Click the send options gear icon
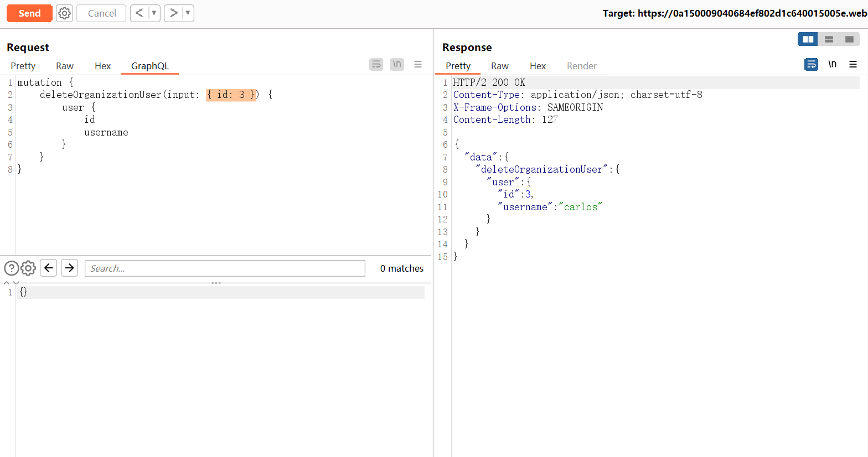The height and width of the screenshot is (457, 868). (x=65, y=13)
